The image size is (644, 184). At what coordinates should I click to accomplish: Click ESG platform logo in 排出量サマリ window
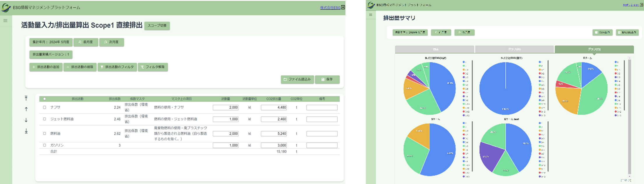(371, 5)
